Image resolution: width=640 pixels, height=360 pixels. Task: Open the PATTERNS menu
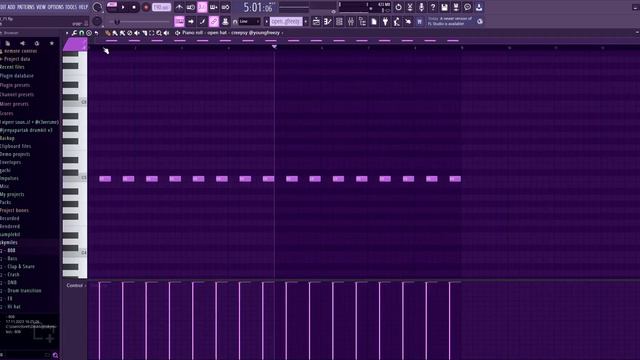coord(26,7)
